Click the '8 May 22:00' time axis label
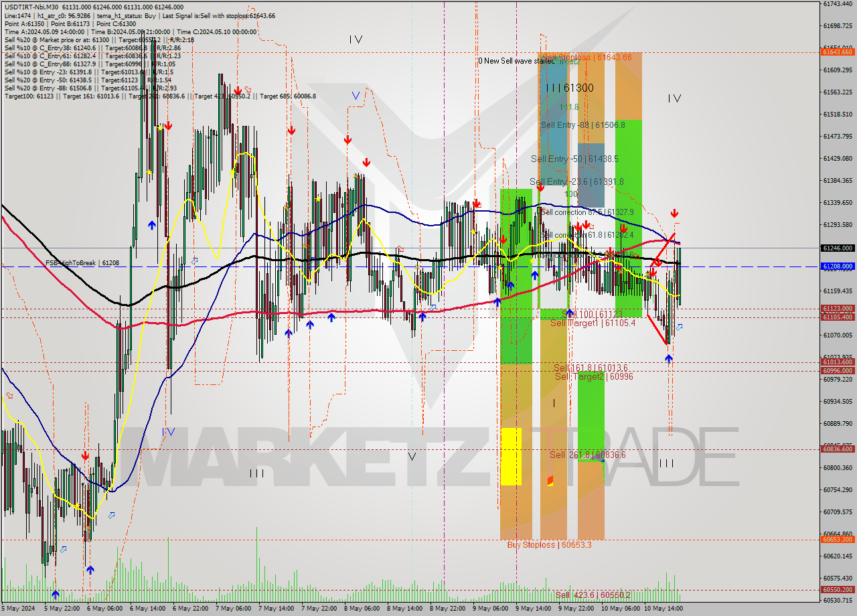 447,609
